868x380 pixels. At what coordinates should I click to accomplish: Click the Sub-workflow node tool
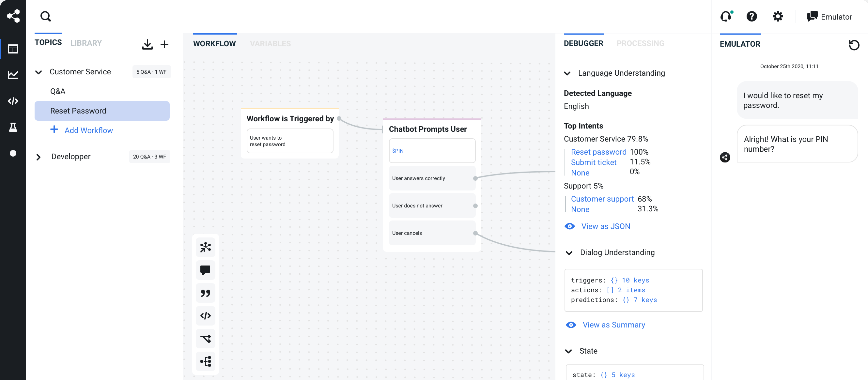(205, 361)
